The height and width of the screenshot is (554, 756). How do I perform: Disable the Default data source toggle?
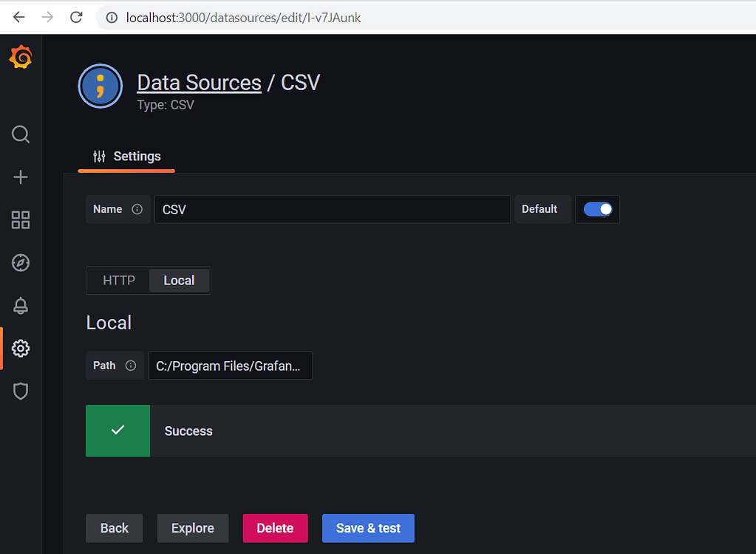pos(597,209)
